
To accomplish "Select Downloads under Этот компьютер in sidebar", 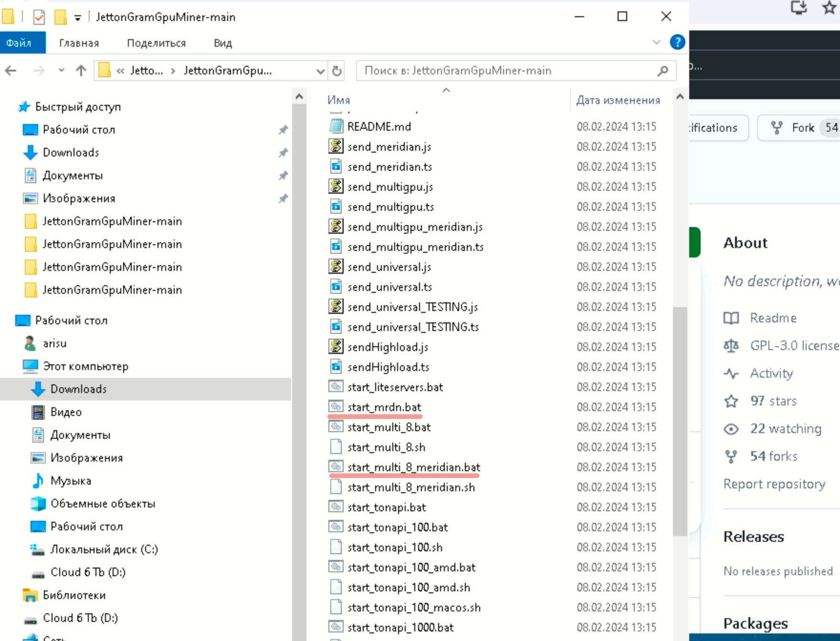I will point(79,389).
